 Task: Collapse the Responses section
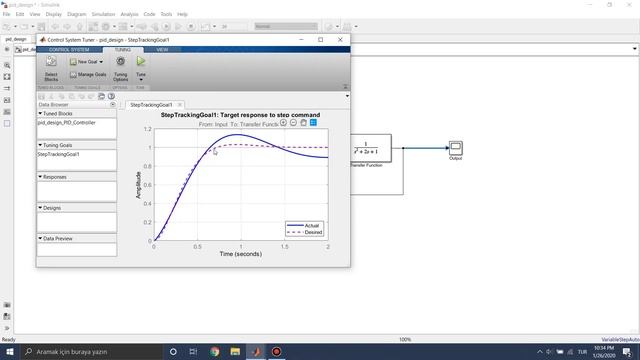click(40, 177)
